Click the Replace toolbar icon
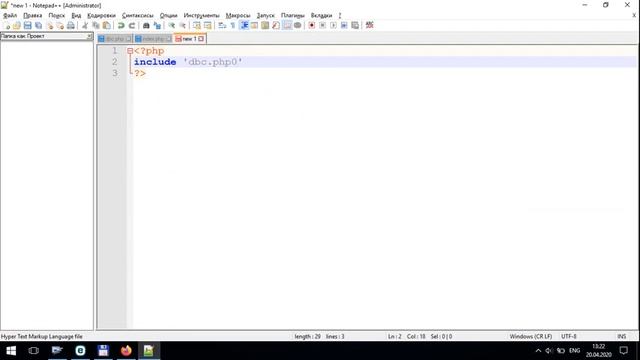 click(157, 25)
